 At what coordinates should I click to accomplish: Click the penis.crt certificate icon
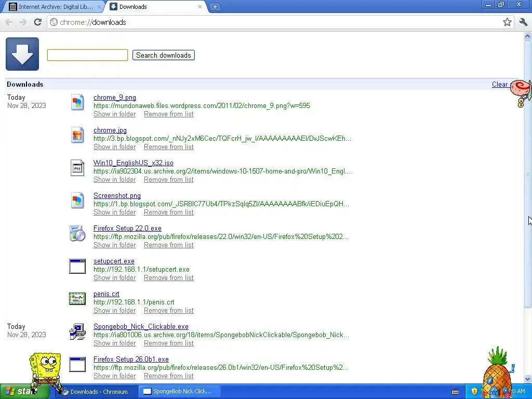click(77, 299)
